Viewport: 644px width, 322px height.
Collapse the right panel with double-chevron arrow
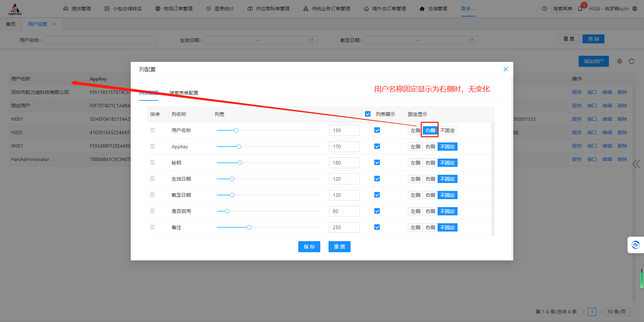[636, 164]
